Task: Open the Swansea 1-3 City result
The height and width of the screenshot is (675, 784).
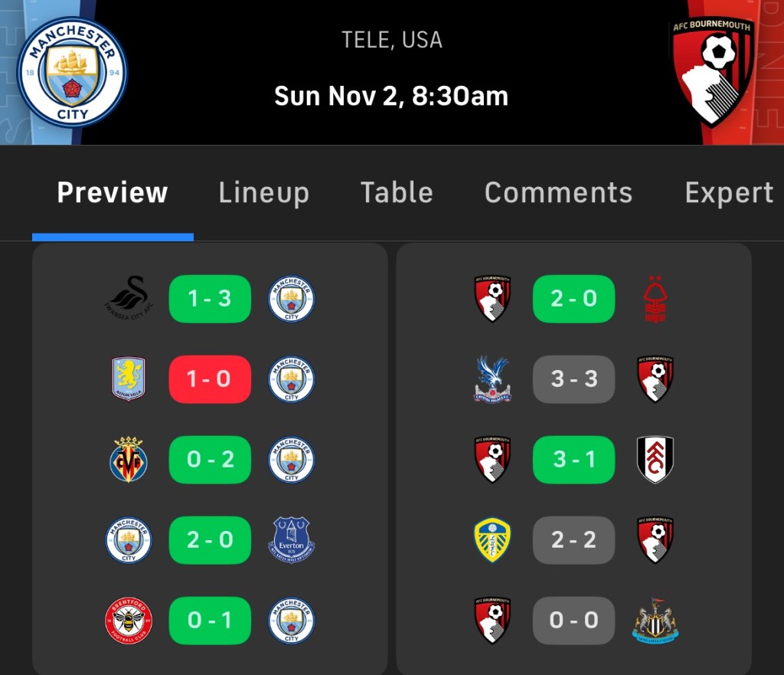Action: [x=210, y=298]
